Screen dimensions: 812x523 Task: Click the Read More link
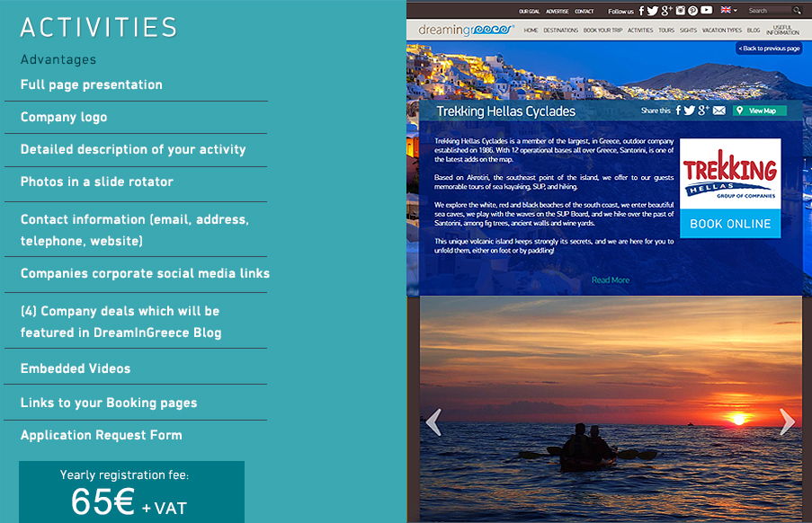(x=611, y=279)
